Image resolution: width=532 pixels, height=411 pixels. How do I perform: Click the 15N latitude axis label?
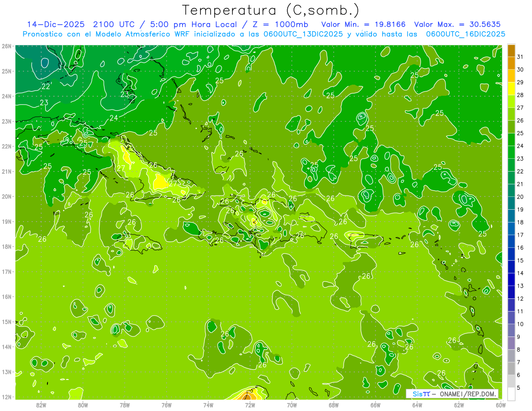point(6,321)
